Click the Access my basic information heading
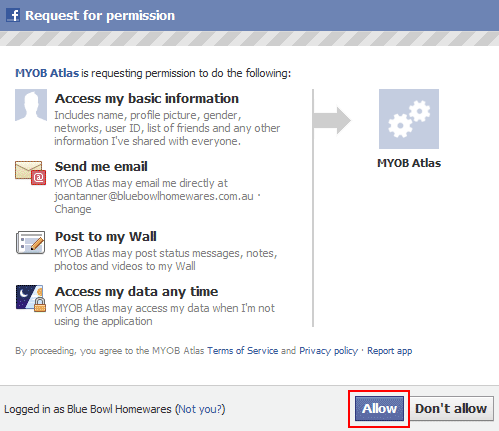 click(147, 99)
